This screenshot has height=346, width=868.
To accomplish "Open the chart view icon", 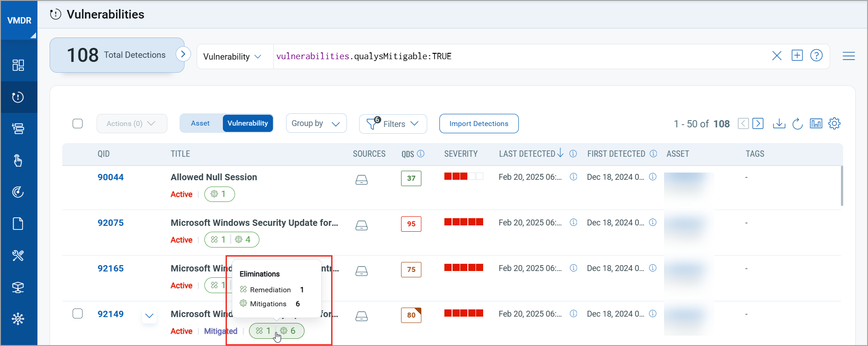I will click(816, 123).
